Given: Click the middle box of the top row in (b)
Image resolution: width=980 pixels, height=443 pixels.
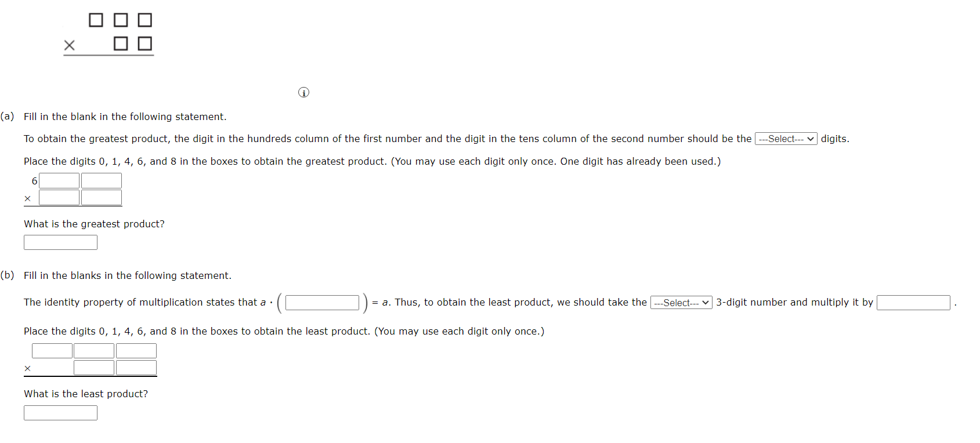Looking at the screenshot, I should (94, 350).
